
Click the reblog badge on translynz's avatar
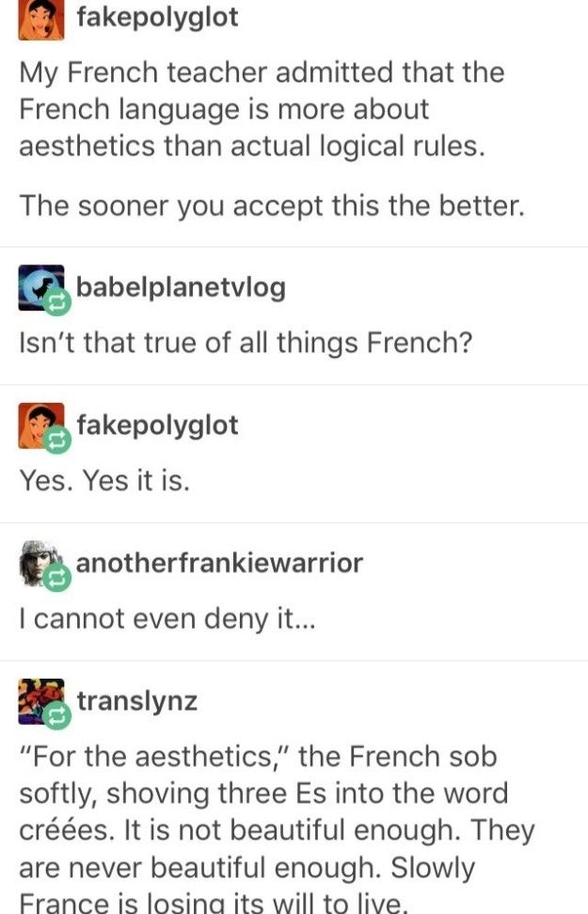pos(57,715)
